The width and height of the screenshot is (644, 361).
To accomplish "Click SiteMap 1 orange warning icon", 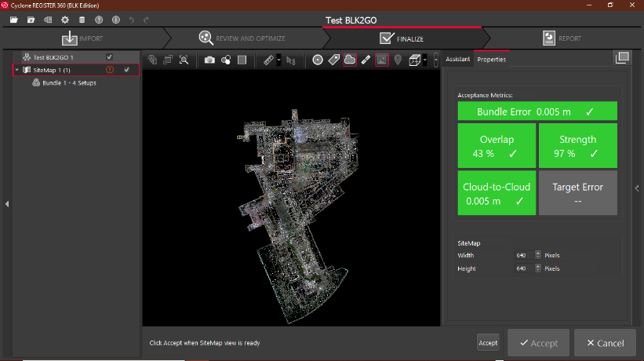I will point(110,70).
